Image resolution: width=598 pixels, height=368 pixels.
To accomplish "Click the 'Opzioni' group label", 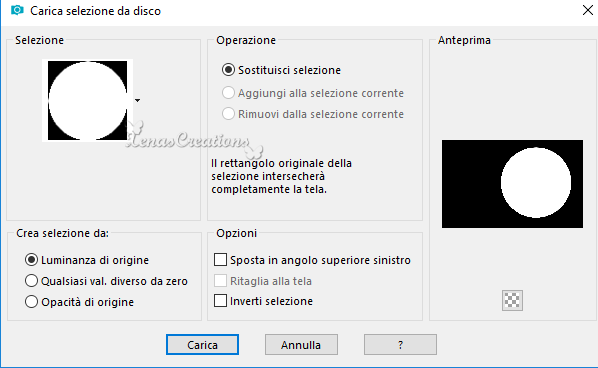I will [x=236, y=233].
